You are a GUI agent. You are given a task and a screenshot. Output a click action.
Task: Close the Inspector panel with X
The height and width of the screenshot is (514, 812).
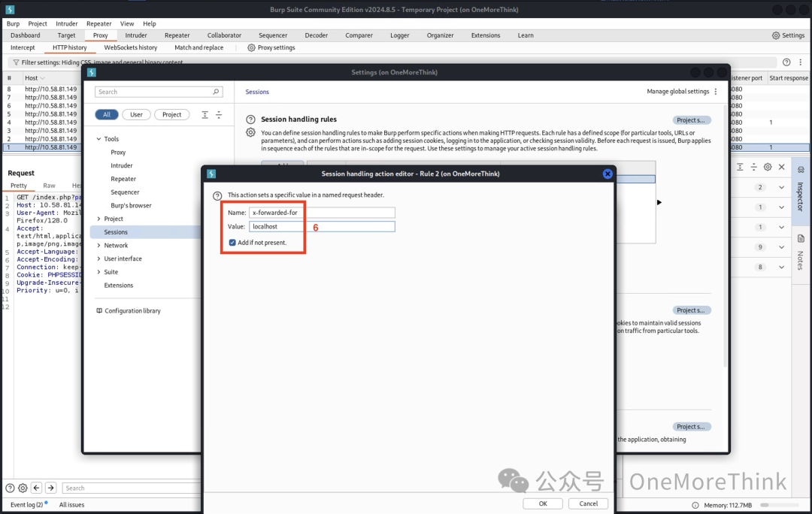[x=781, y=167]
